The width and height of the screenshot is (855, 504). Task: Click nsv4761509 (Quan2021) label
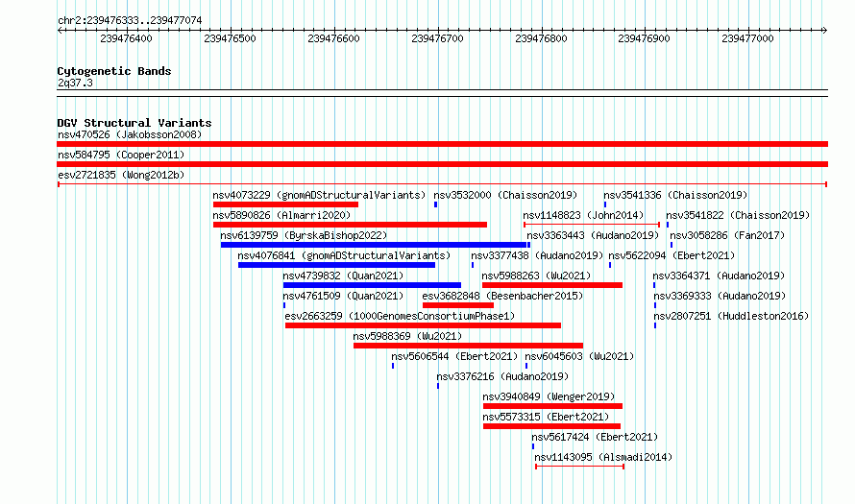tap(343, 296)
